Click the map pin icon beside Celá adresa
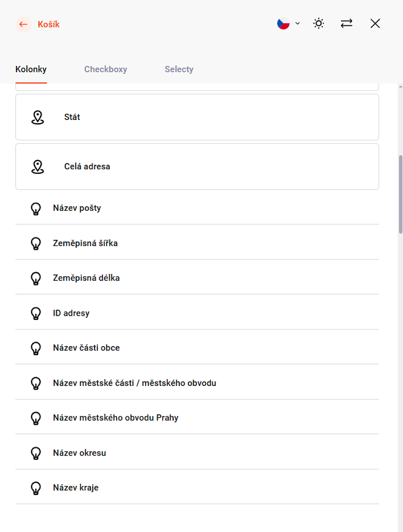Image resolution: width=403 pixels, height=532 pixels. pos(38,167)
